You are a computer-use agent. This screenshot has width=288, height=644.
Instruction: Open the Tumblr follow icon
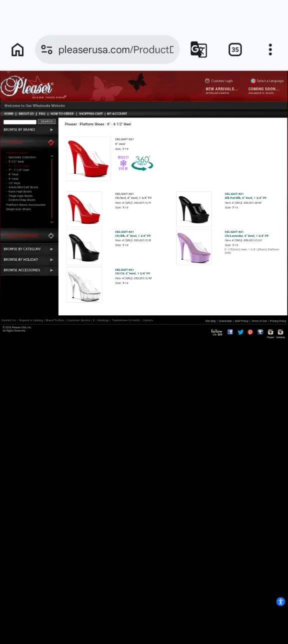(x=260, y=332)
